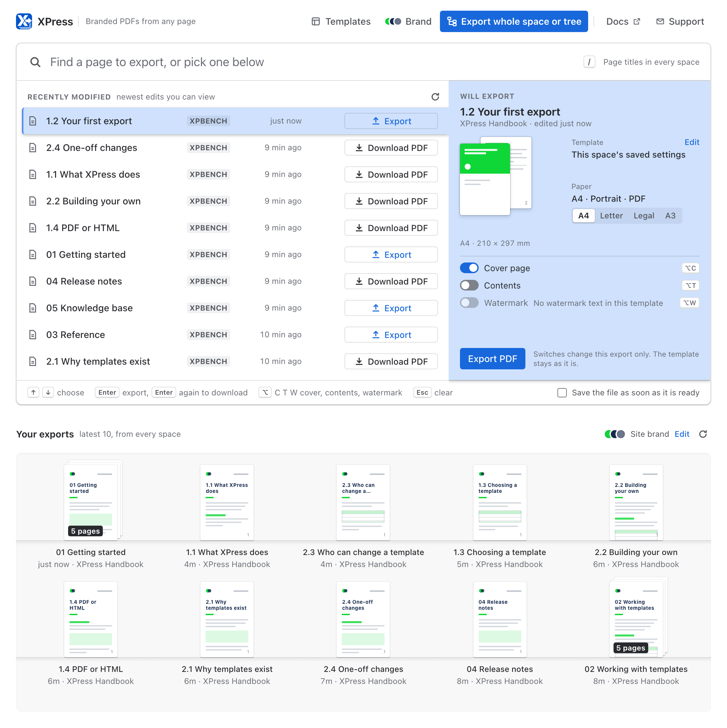Download PDF for 2.1 Why templates exist row
The height and width of the screenshot is (728, 727).
coord(391,362)
